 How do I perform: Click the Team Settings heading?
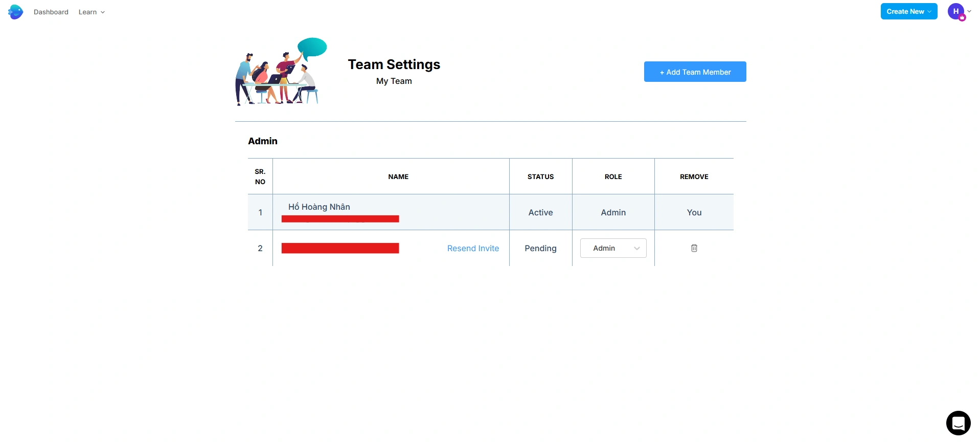click(394, 64)
